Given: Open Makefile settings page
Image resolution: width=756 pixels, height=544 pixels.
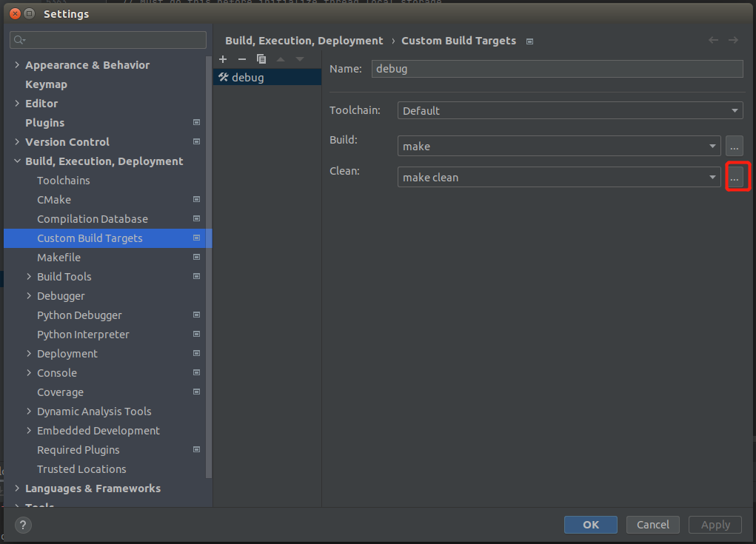Looking at the screenshot, I should coord(58,258).
